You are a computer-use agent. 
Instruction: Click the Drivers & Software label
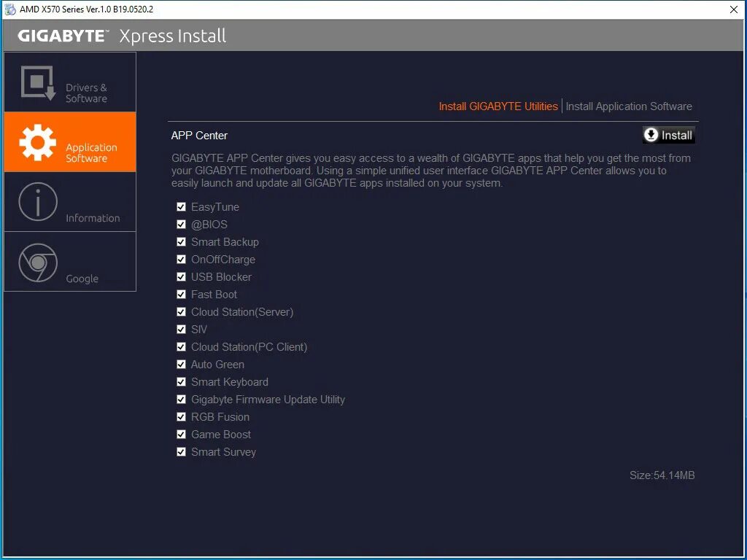(86, 93)
